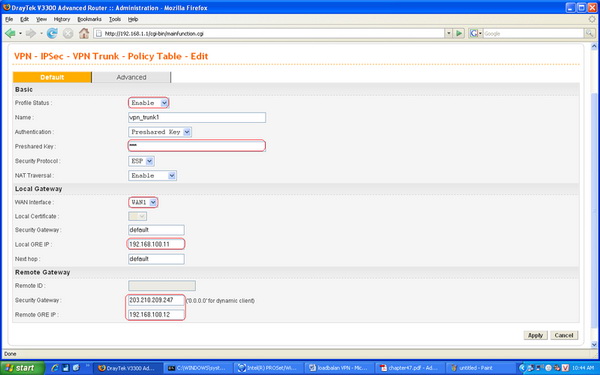Viewport: 600px width, 375px height.
Task: Open the Security Protocol ESP dropdown
Action: 141,161
